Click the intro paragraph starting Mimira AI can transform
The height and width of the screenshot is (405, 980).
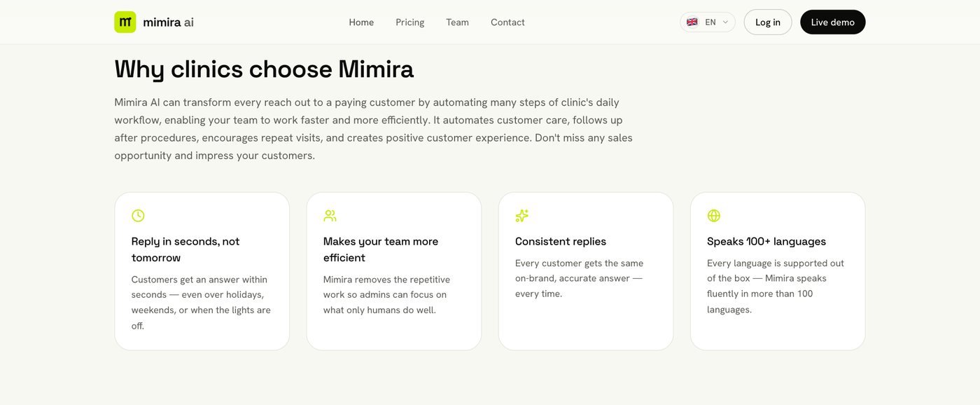374,129
